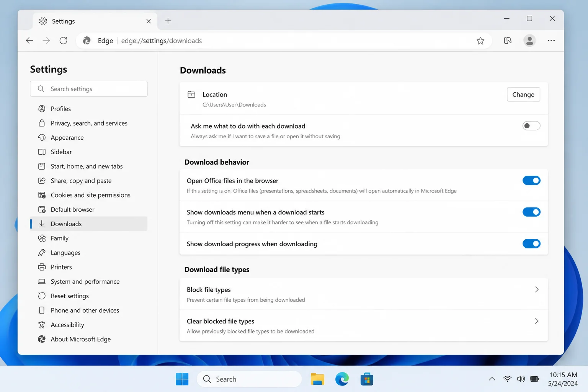
Task: Open System and performance settings
Action: pyautogui.click(x=89, y=281)
